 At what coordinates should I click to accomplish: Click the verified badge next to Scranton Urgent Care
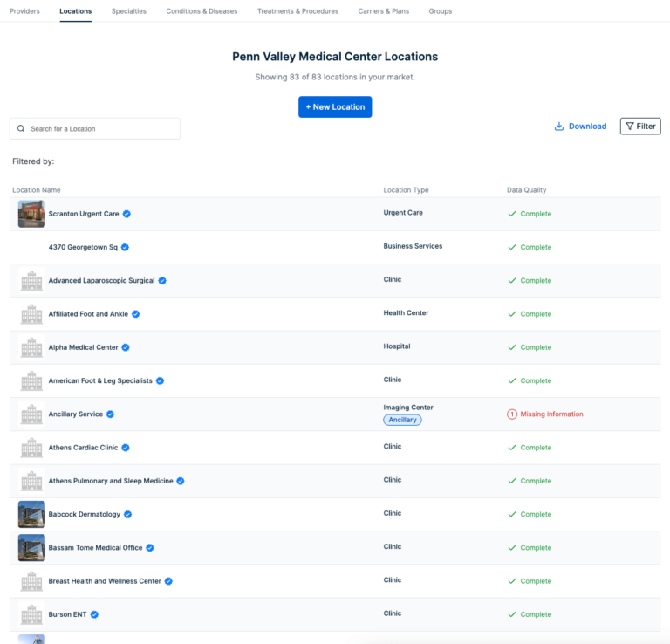[x=127, y=214]
